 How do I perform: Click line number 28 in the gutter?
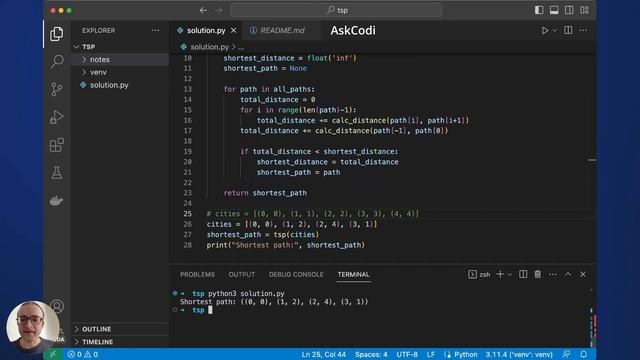click(187, 245)
